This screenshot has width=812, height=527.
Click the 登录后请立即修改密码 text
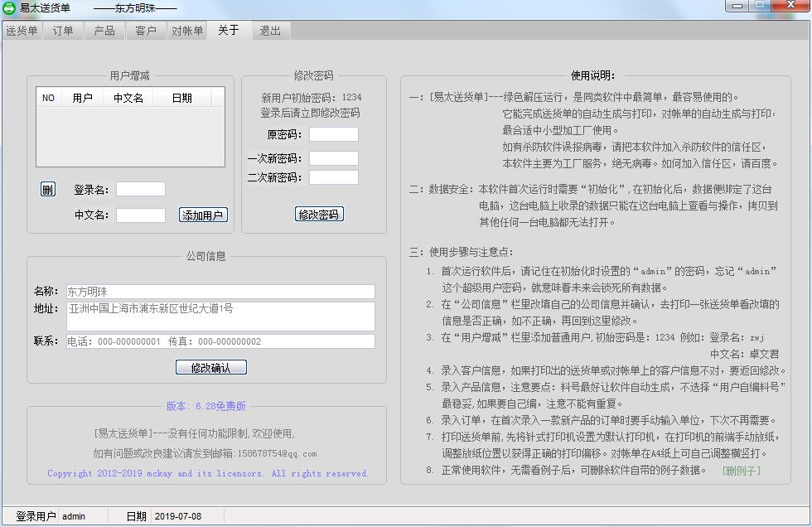310,113
